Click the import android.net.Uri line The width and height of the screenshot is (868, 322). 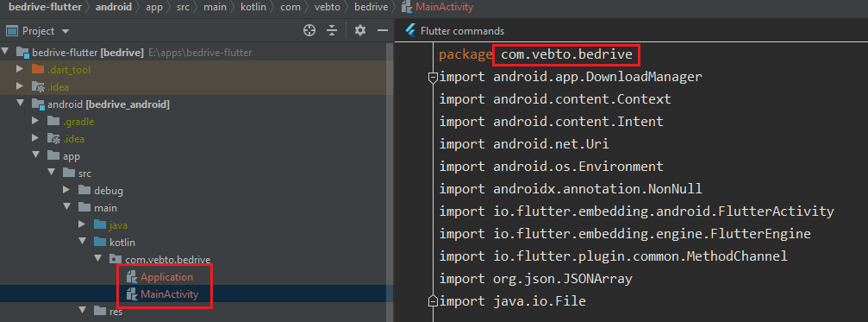(x=524, y=144)
